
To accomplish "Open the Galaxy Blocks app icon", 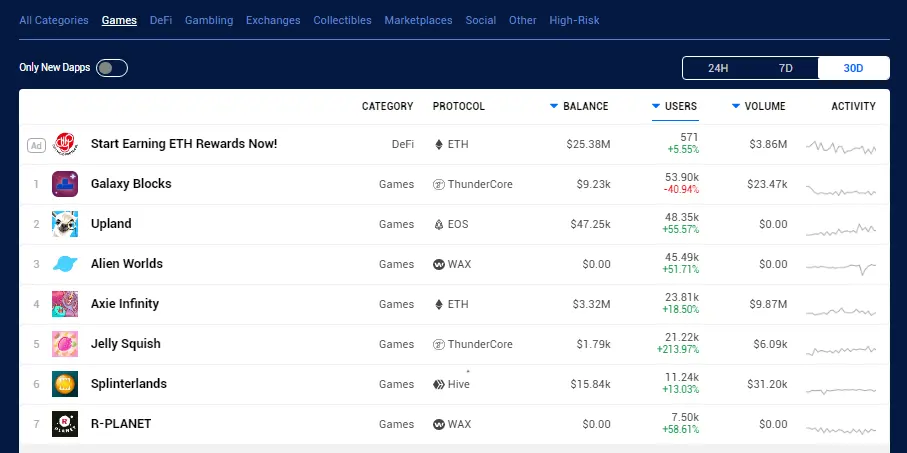I will (x=65, y=184).
